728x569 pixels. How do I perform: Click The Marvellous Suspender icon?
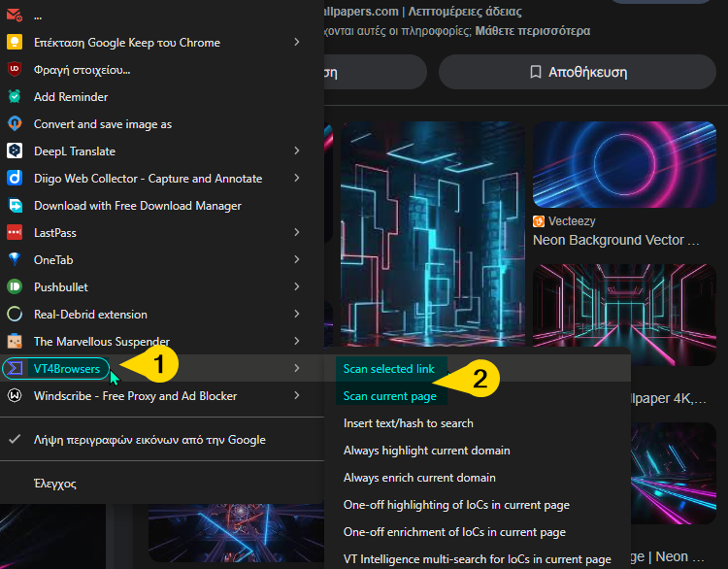pyautogui.click(x=15, y=342)
